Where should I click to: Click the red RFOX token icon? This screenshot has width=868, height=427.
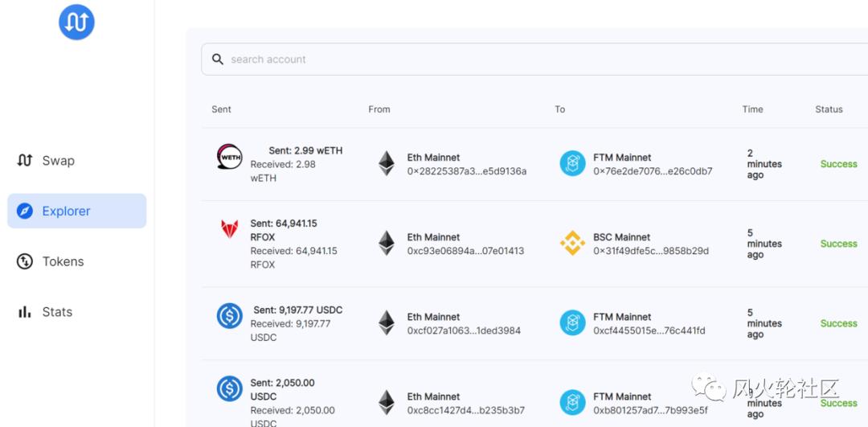point(230,229)
